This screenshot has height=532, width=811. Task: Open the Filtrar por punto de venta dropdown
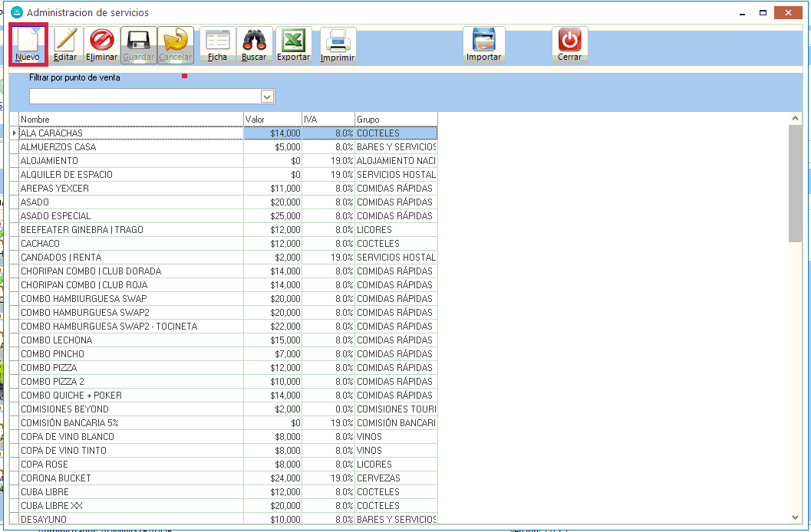(267, 97)
